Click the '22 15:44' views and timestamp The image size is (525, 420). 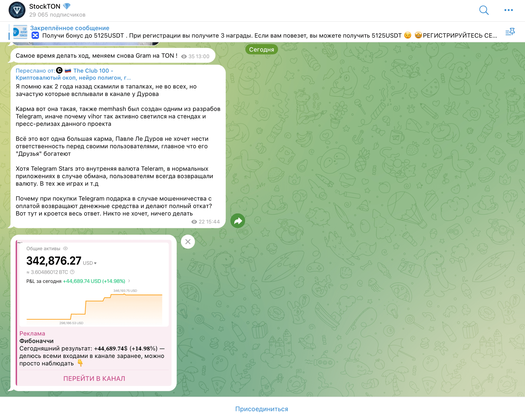point(206,222)
